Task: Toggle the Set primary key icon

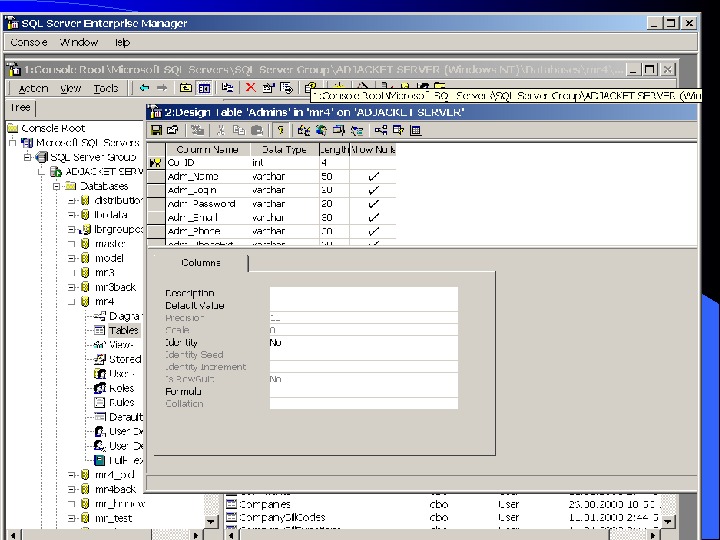Action: [280, 130]
